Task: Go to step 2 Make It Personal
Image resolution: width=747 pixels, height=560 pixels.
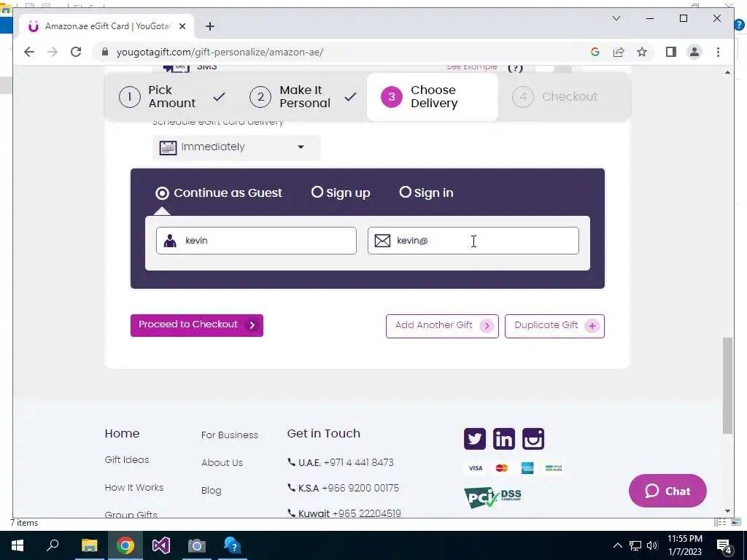Action: pyautogui.click(x=303, y=97)
